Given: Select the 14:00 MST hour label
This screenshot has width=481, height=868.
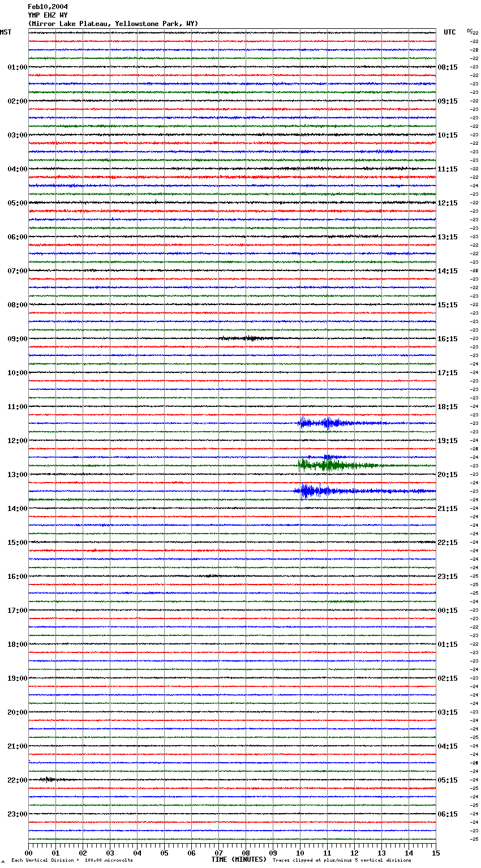Looking at the screenshot, I should pyautogui.click(x=18, y=509).
